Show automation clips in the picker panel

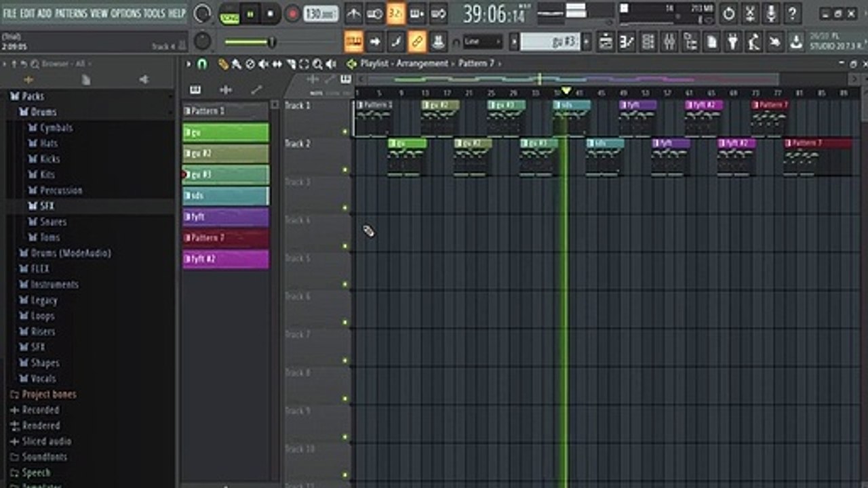coord(256,89)
